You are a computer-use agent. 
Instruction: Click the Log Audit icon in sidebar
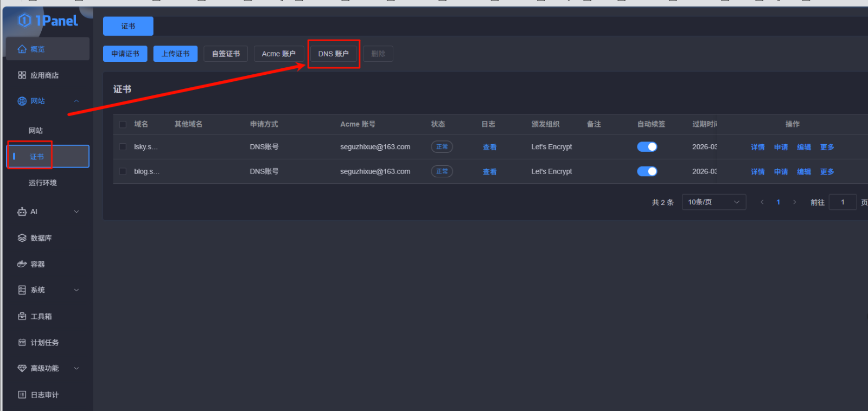click(x=22, y=395)
